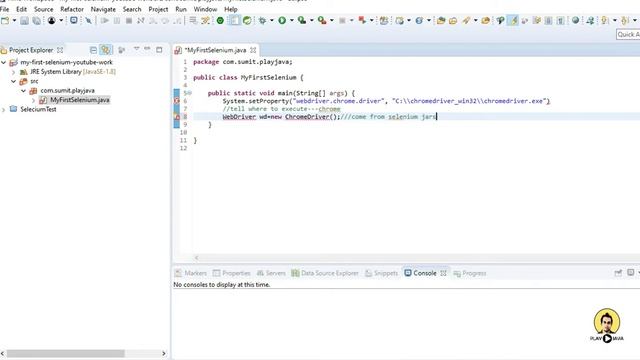Click the Save toolbar icon

[24, 20]
